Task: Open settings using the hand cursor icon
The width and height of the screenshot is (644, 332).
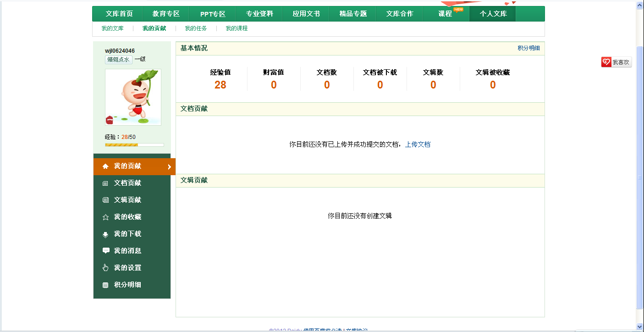Action: tap(106, 267)
